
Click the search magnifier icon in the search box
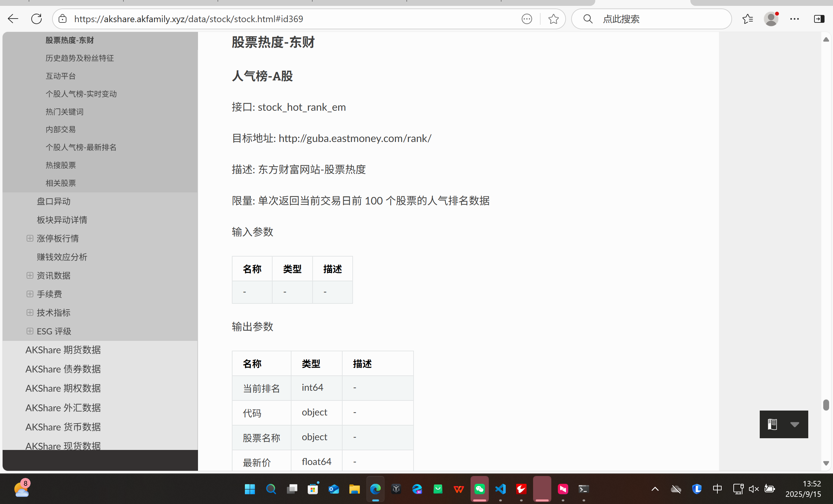[x=588, y=19]
